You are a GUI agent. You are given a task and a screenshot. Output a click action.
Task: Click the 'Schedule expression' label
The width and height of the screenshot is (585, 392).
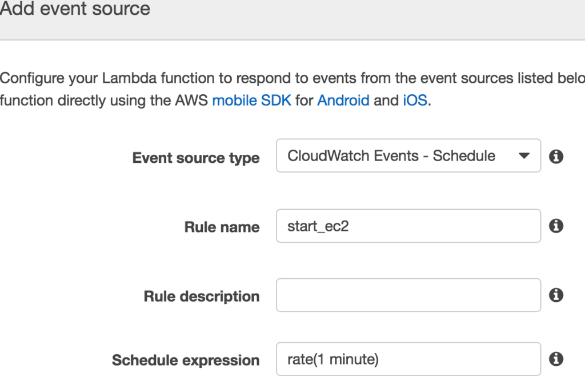click(186, 361)
